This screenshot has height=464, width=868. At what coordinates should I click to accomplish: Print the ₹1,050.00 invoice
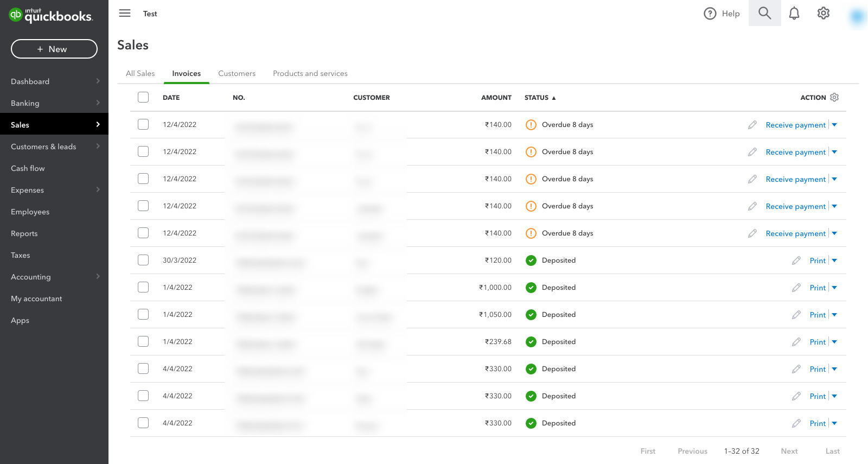click(818, 315)
